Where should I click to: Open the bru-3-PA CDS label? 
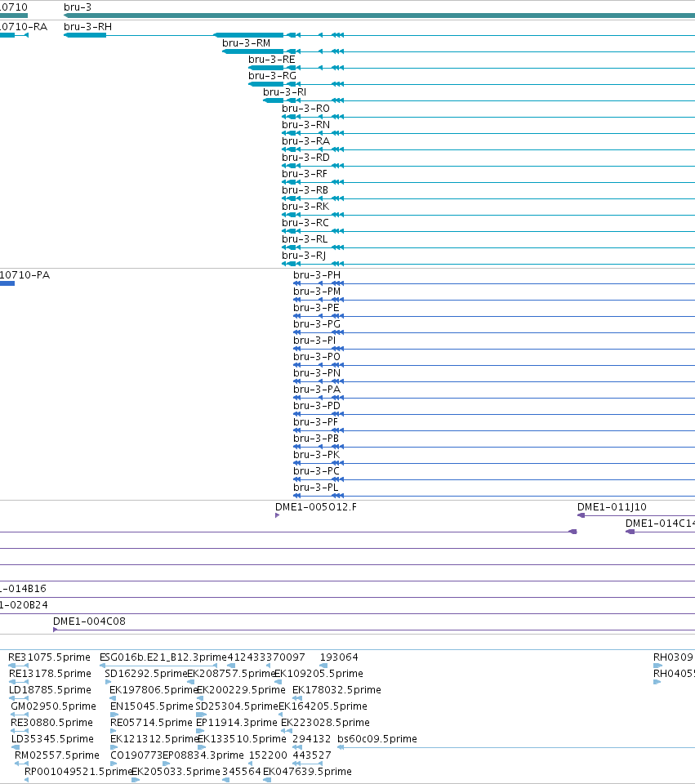tap(317, 390)
